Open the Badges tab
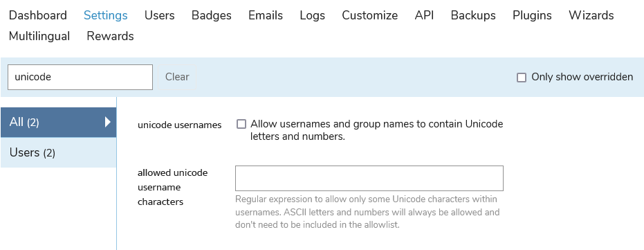 tap(212, 15)
